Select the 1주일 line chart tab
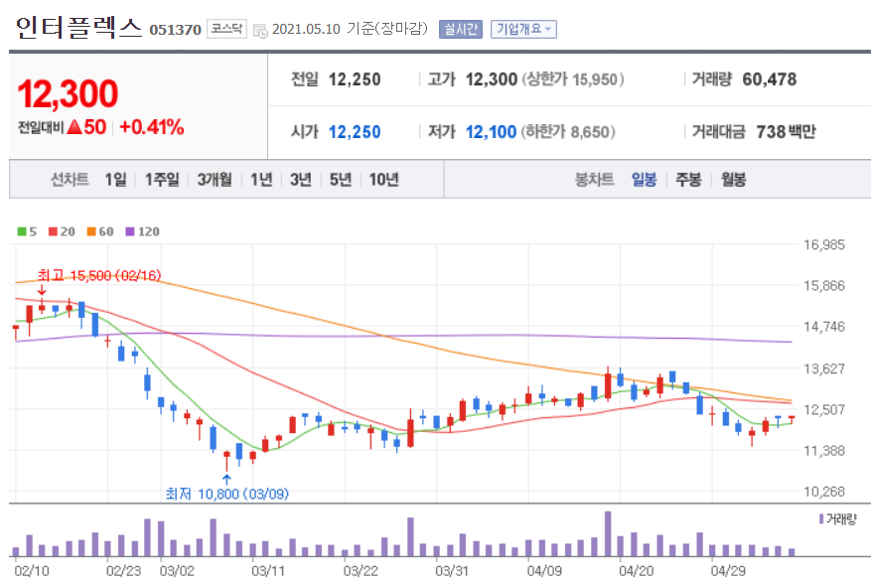Screen dimensions: 871x588 click(162, 180)
